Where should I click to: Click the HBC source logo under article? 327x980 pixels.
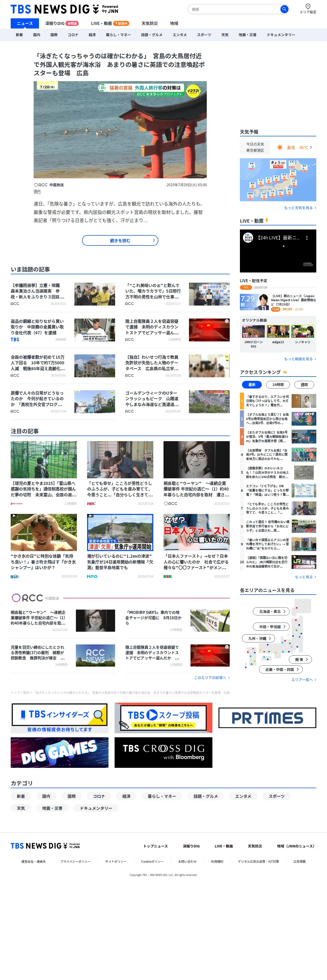pos(91,503)
